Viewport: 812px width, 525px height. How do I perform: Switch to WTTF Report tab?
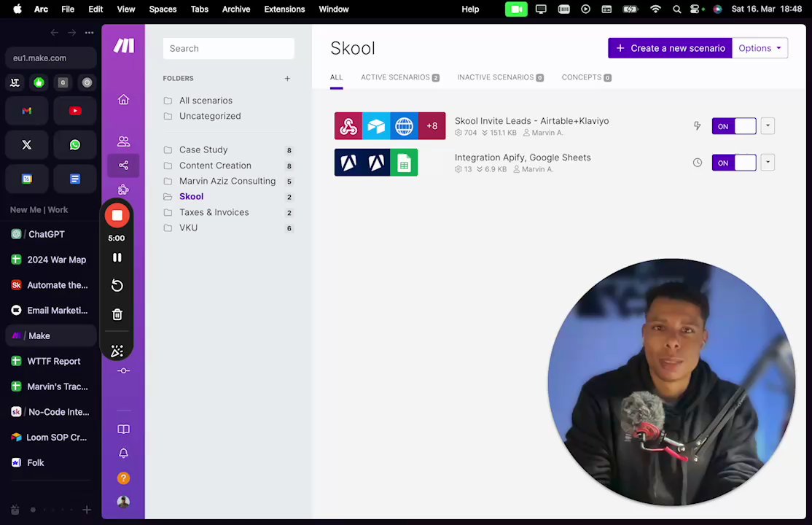51,361
